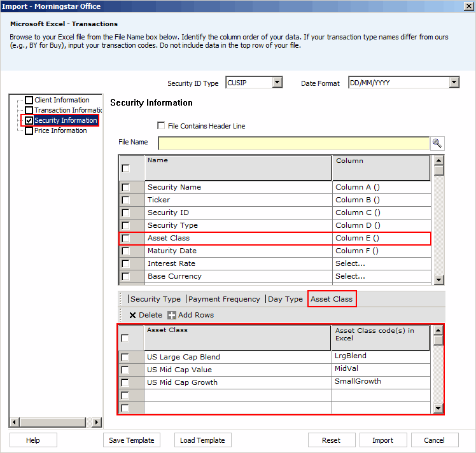Close the Import dialog window
The width and height of the screenshot is (476, 453).
pos(469,6)
